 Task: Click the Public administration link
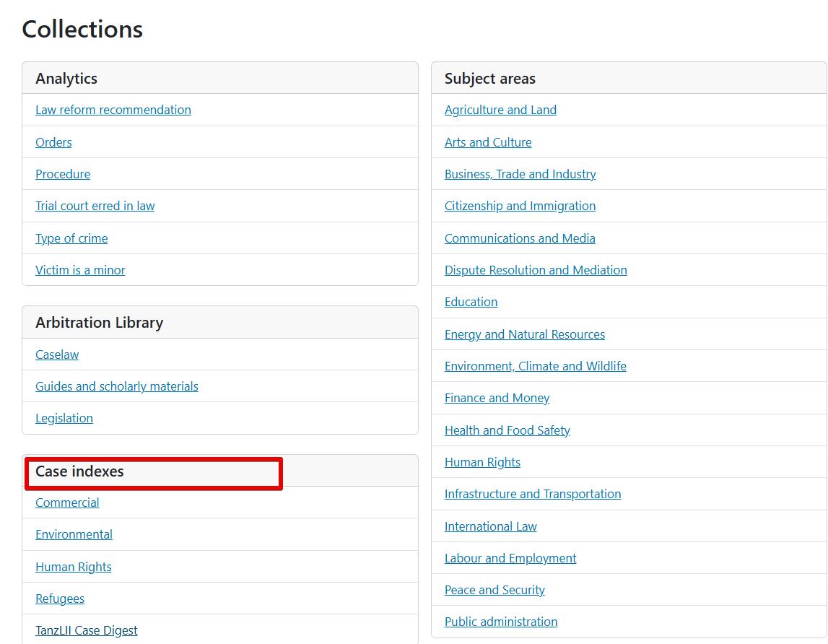501,622
